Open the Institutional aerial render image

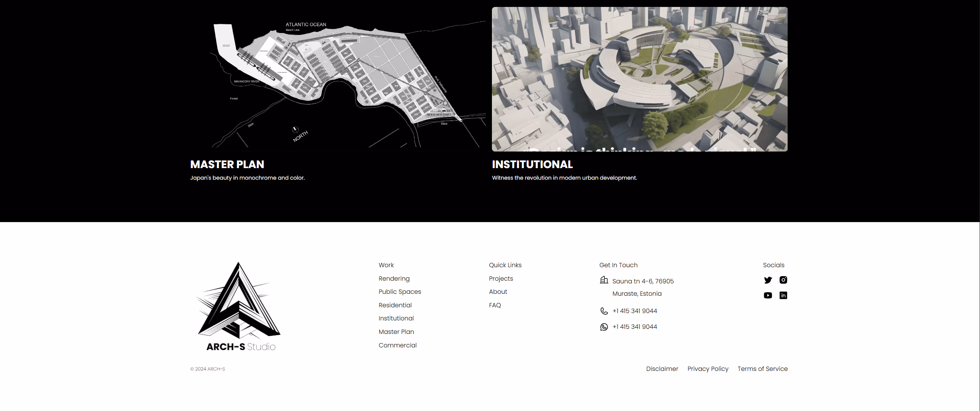tap(640, 79)
